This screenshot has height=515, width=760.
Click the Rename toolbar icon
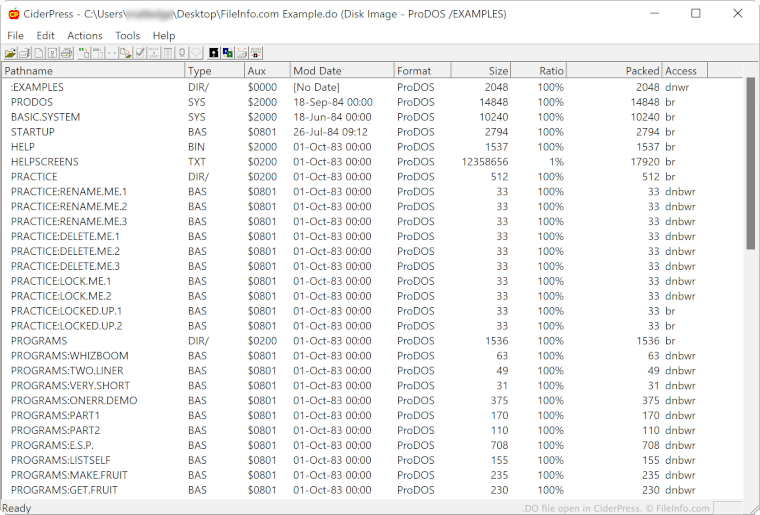click(154, 53)
